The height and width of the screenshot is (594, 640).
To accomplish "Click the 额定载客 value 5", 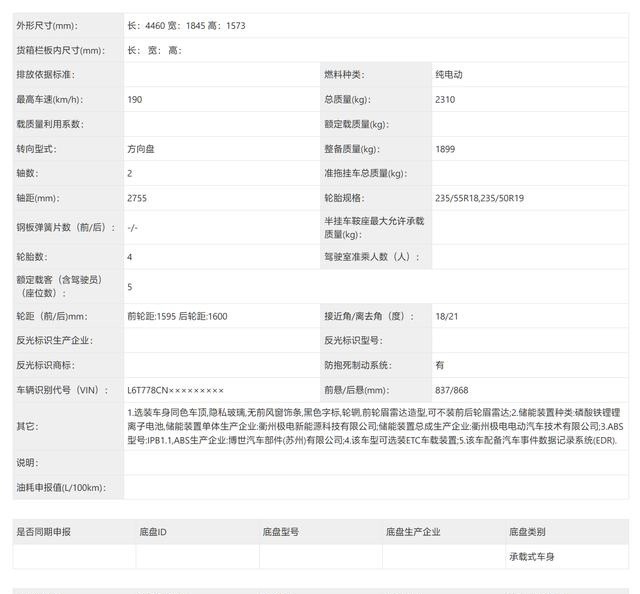I will tap(130, 287).
